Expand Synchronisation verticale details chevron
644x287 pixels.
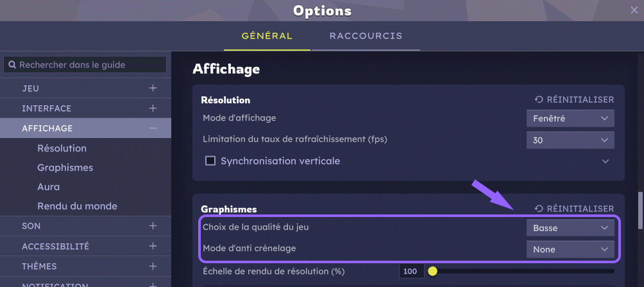[606, 161]
